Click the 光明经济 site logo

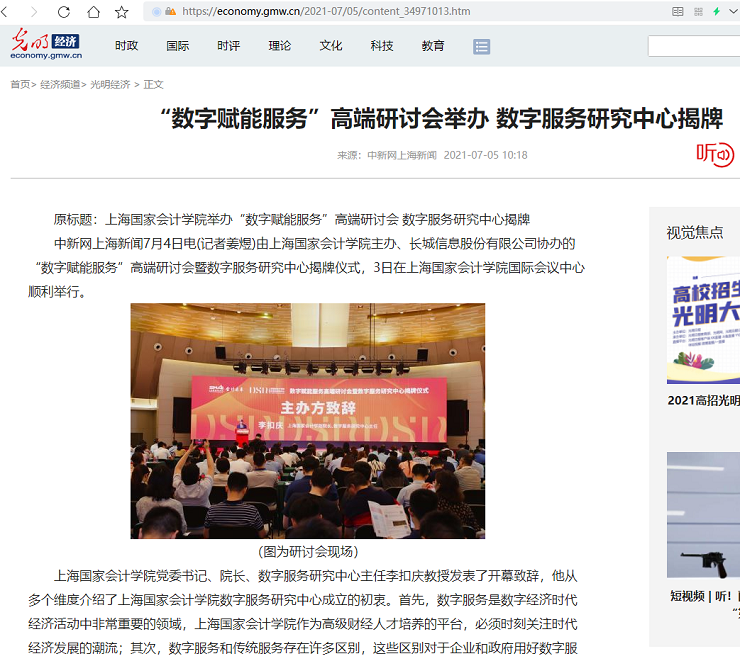[x=46, y=45]
